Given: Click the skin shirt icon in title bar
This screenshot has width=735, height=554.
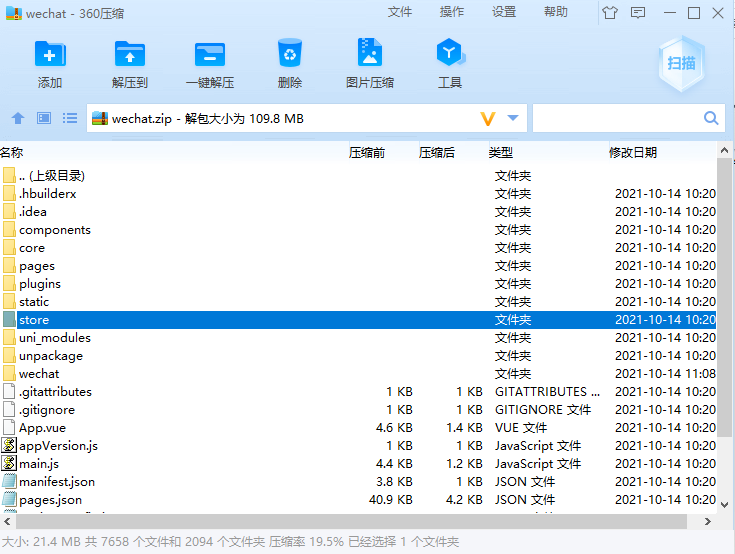Looking at the screenshot, I should click(x=610, y=13).
